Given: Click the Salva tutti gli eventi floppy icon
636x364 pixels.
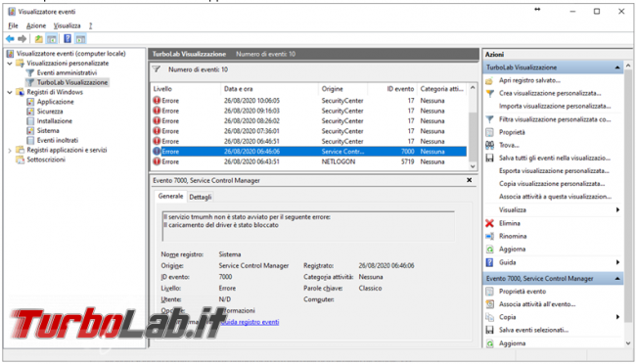Looking at the screenshot, I should click(x=489, y=158).
